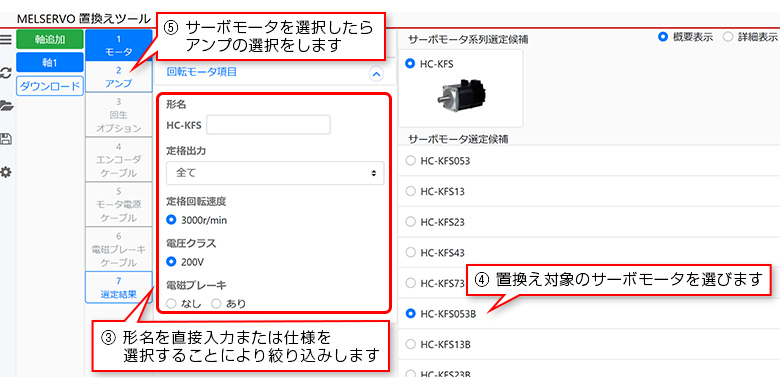780x378 pixels.
Task: Open file with folder icon
Action: point(6,105)
